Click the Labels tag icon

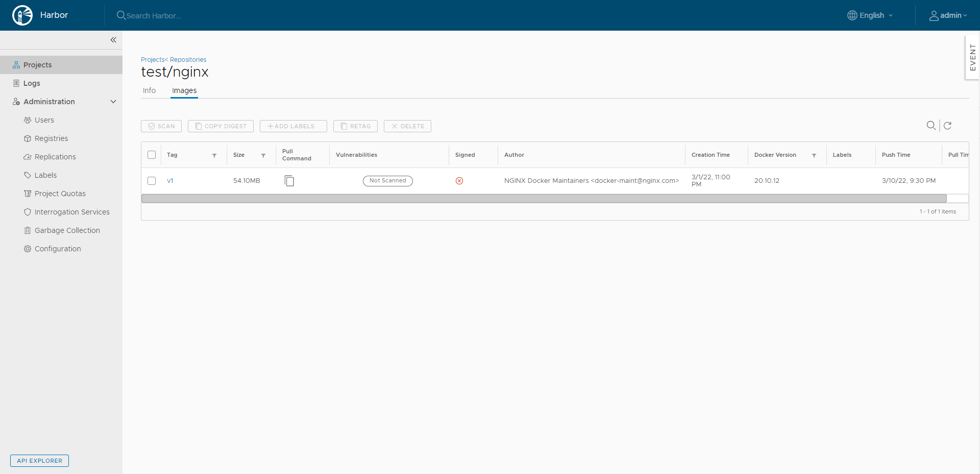(28, 175)
